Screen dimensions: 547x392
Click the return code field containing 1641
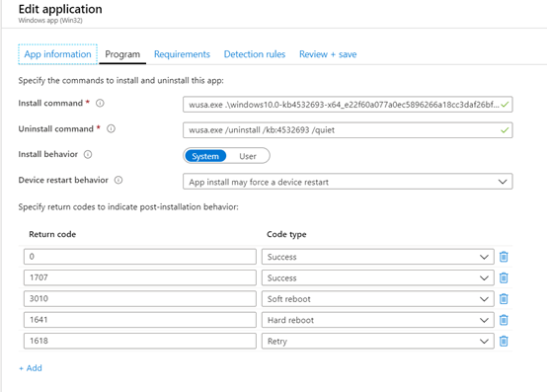[140, 320]
